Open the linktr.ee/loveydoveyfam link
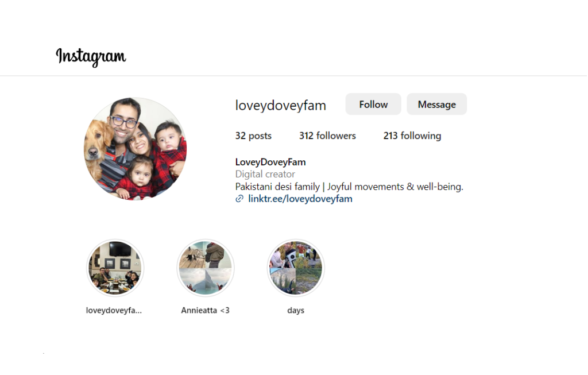Image resolution: width=588 pixels, height=375 pixels. 300,199
